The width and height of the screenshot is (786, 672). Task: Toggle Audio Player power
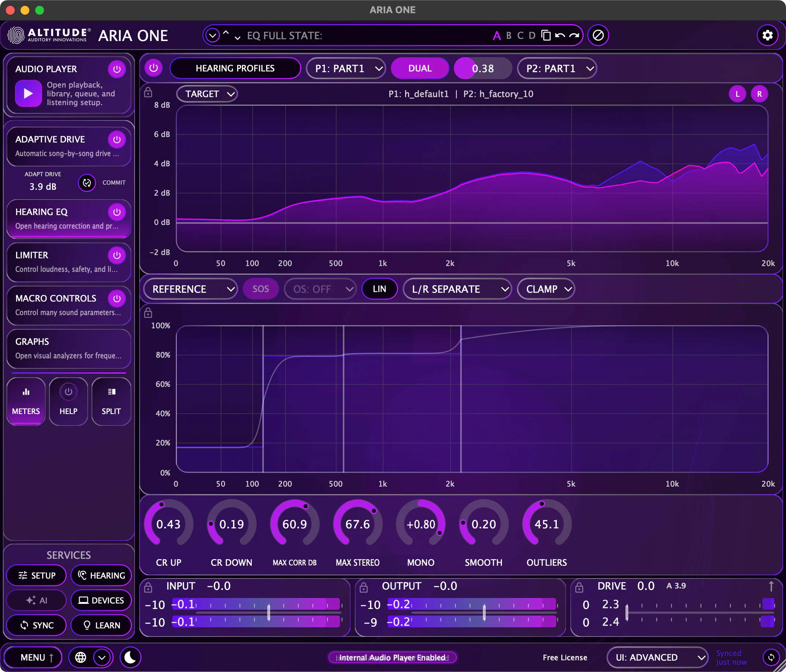click(117, 69)
